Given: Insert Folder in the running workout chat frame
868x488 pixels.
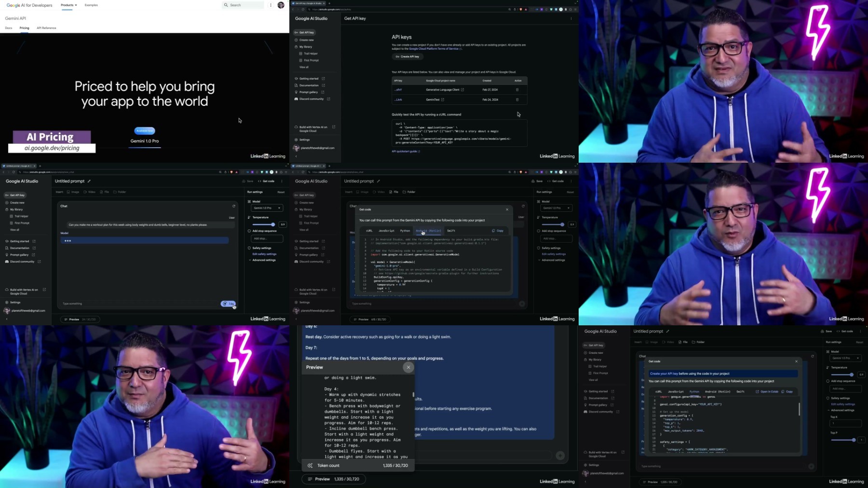Looking at the screenshot, I should tap(120, 192).
